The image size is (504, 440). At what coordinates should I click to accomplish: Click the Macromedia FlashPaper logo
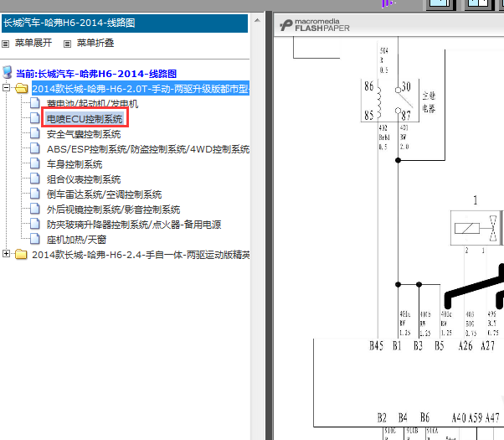click(x=314, y=25)
